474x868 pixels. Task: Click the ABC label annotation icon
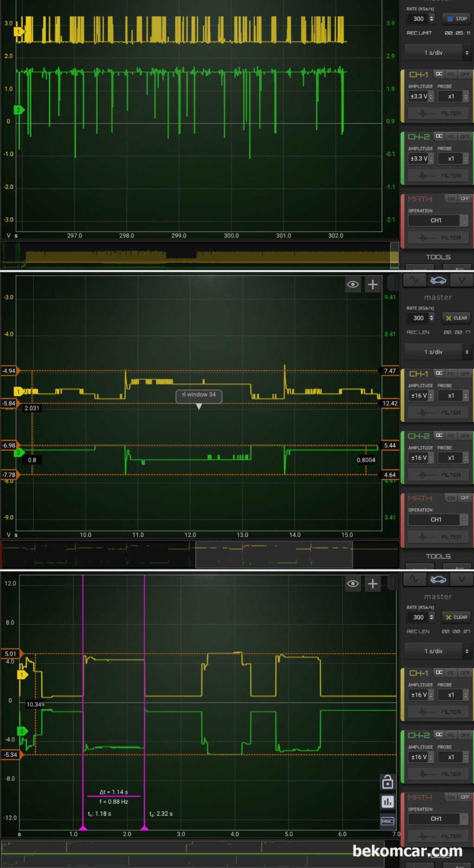(387, 821)
